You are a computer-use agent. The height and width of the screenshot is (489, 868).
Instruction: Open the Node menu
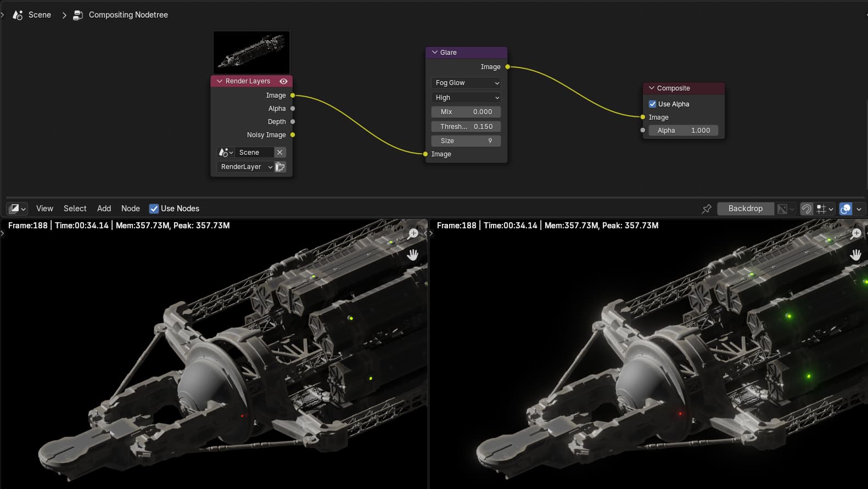pos(130,209)
